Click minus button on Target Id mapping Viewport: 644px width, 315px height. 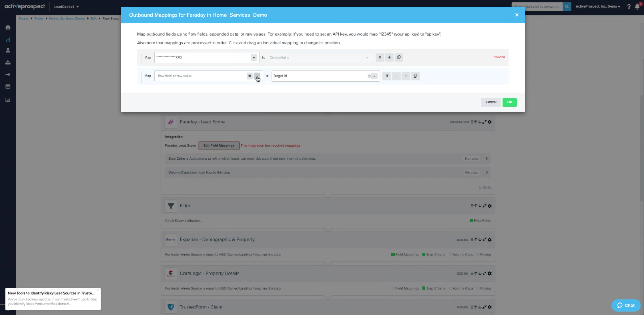396,76
